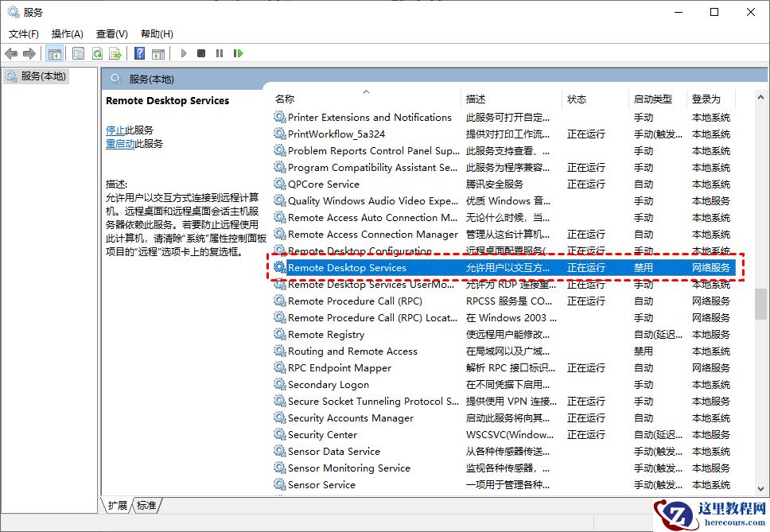Open properties via the toolbar icon
770x532 pixels.
(79, 53)
